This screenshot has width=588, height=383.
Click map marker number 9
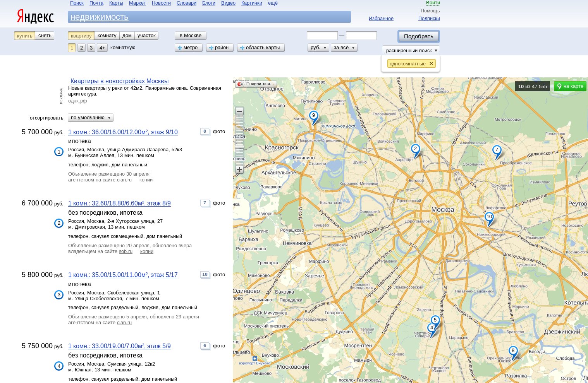point(314,116)
